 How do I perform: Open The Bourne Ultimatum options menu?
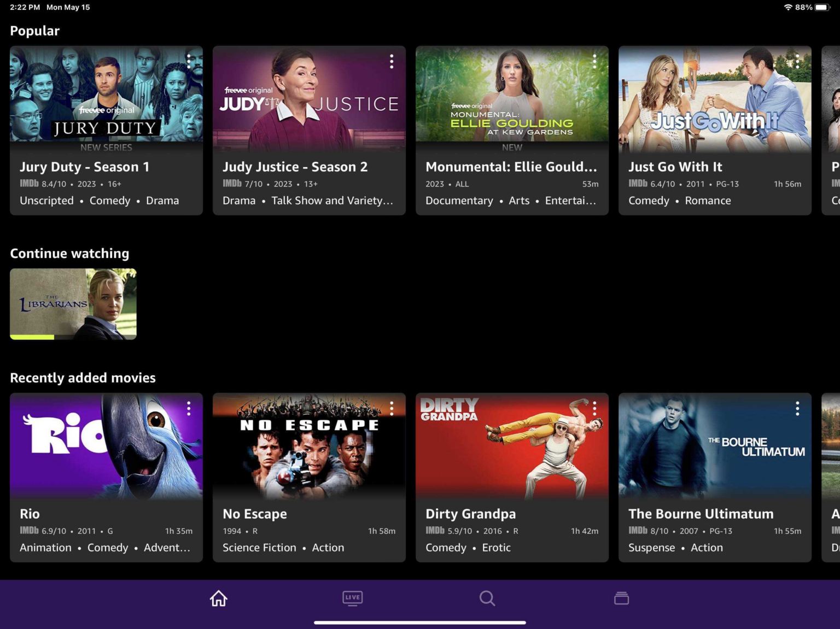(x=797, y=408)
